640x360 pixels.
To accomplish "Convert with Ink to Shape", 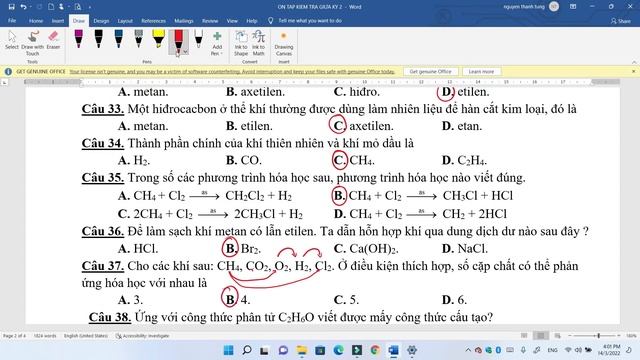I will click(x=241, y=44).
